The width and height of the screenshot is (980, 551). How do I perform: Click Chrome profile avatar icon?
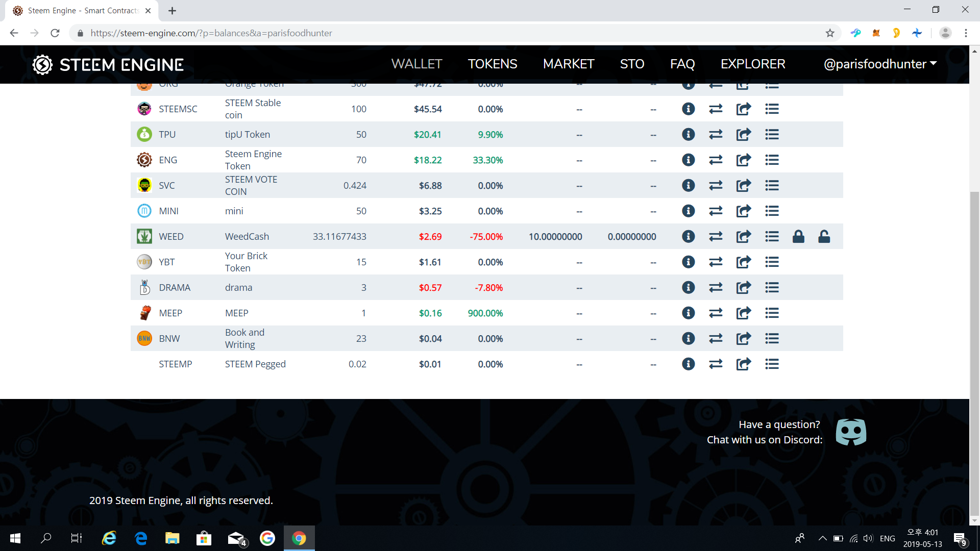pyautogui.click(x=945, y=33)
